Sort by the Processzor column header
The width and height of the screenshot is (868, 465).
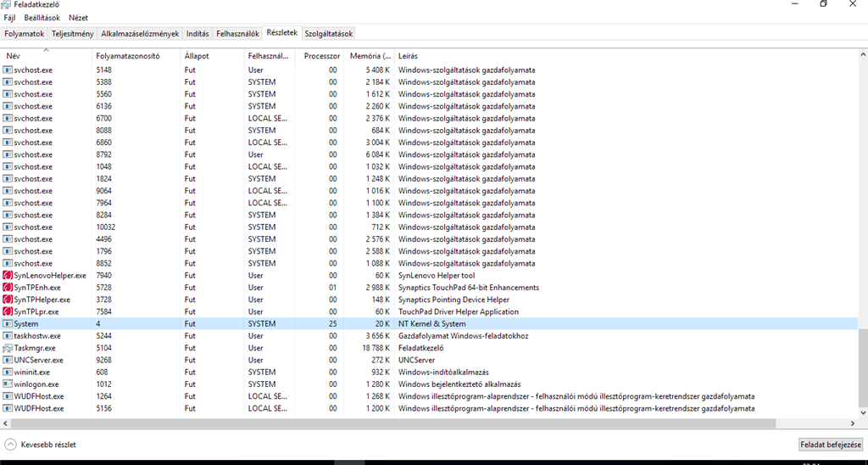320,56
